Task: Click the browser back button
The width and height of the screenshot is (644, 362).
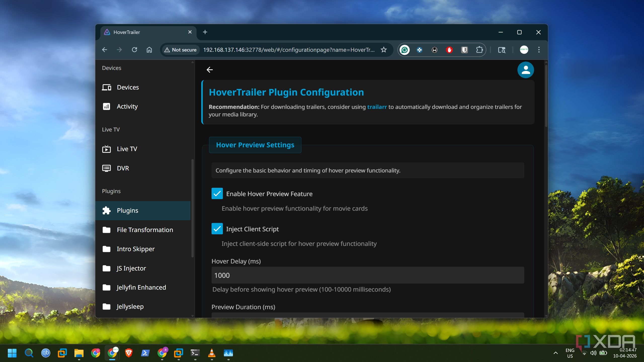Action: coord(105,50)
